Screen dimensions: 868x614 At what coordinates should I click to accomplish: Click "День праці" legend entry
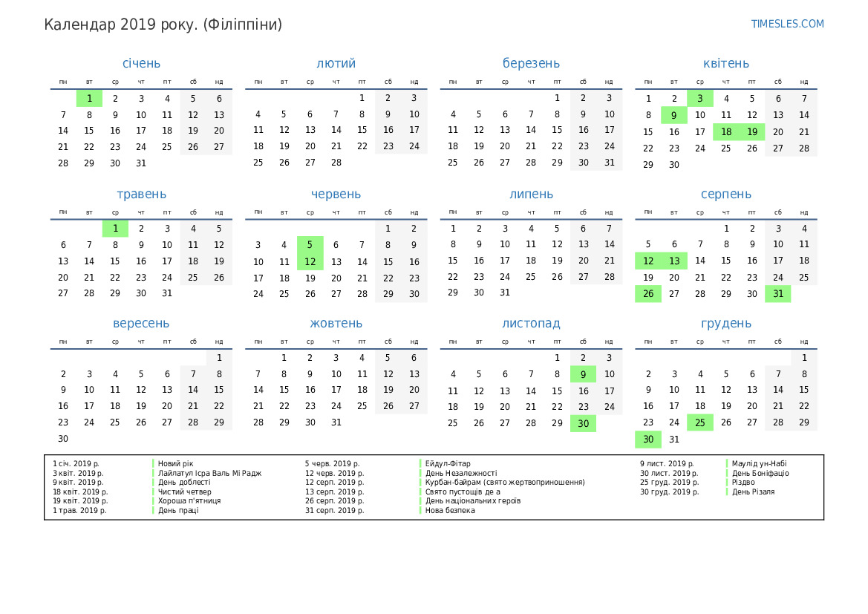coord(178,511)
